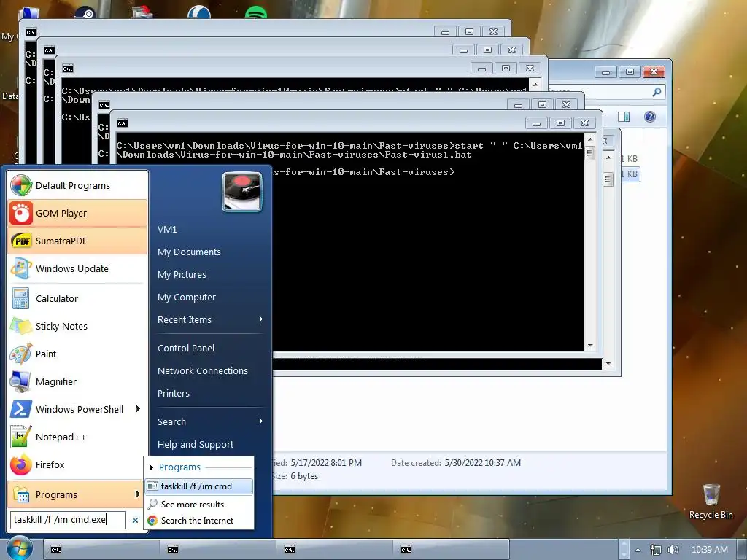Image resolution: width=747 pixels, height=560 pixels.
Task: Click the Start menu search box
Action: [x=68, y=519]
